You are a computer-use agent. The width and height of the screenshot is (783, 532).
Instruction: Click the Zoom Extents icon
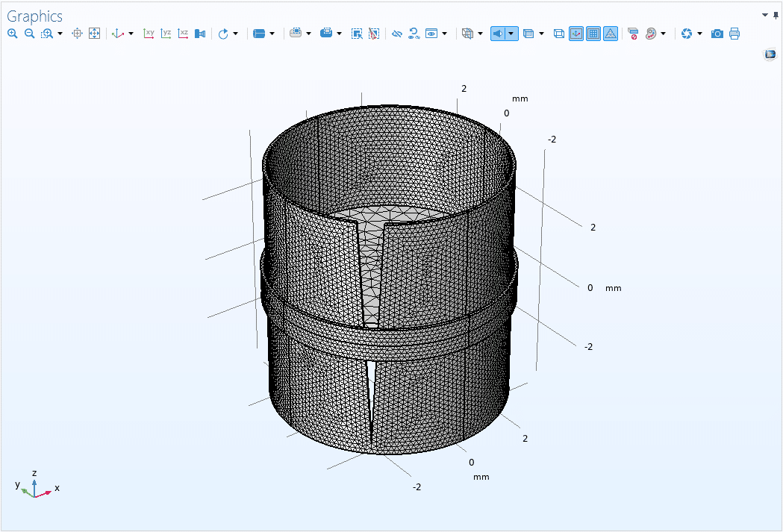pyautogui.click(x=94, y=34)
